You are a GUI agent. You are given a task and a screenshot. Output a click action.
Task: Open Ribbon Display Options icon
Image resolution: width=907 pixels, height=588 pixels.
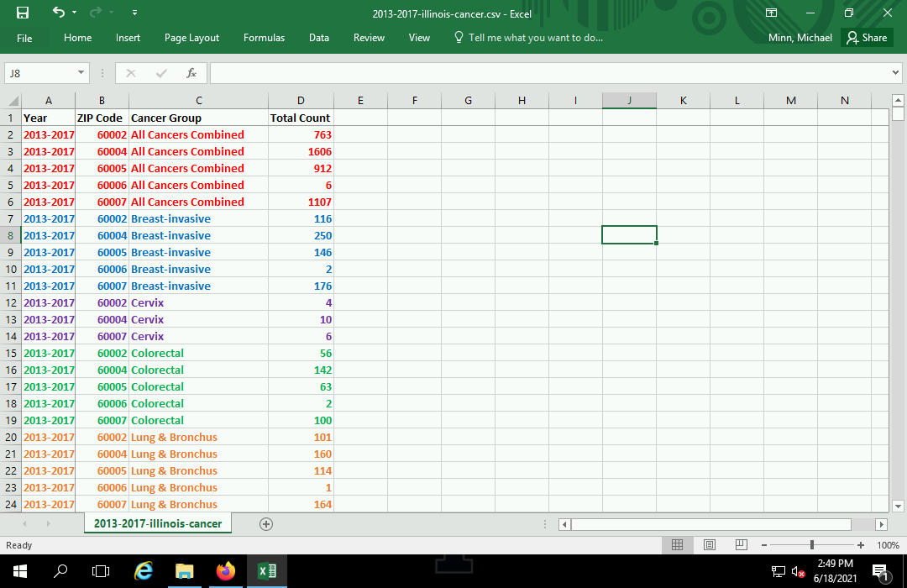point(771,13)
